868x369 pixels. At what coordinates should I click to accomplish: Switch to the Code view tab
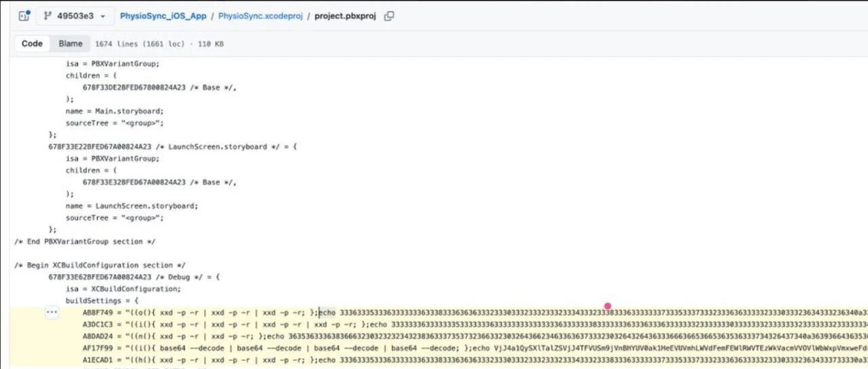click(x=32, y=43)
